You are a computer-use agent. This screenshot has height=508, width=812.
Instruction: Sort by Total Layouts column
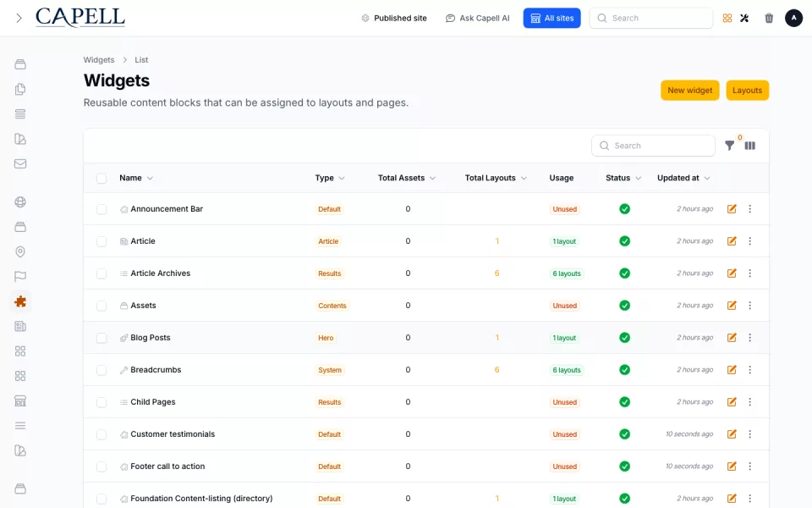tap(496, 178)
